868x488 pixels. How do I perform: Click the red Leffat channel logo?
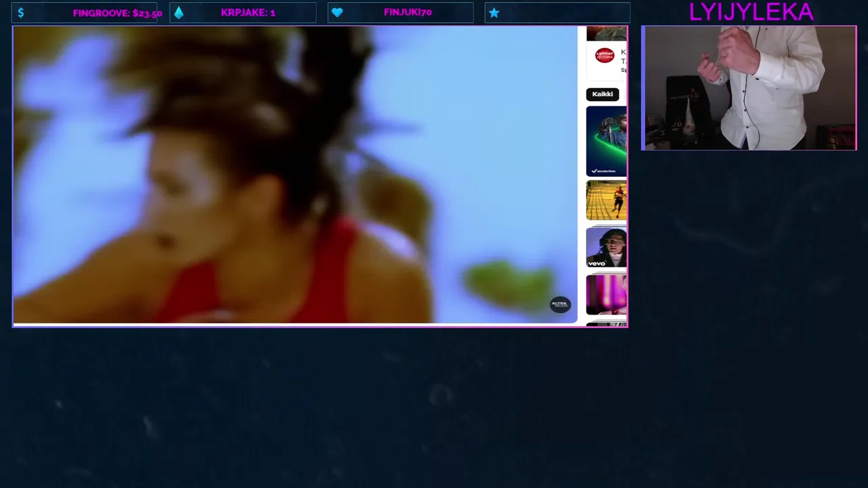[x=604, y=56]
